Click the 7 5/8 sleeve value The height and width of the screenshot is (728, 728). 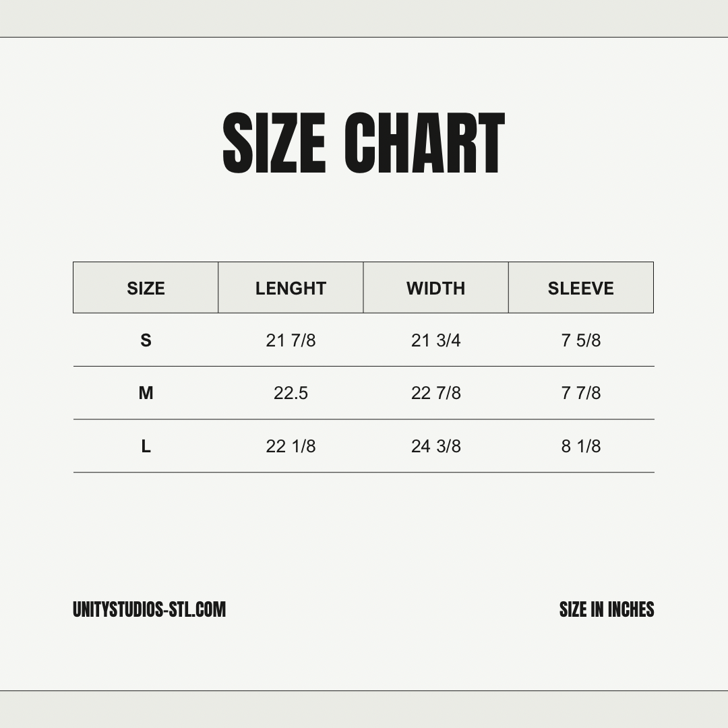coord(581,340)
